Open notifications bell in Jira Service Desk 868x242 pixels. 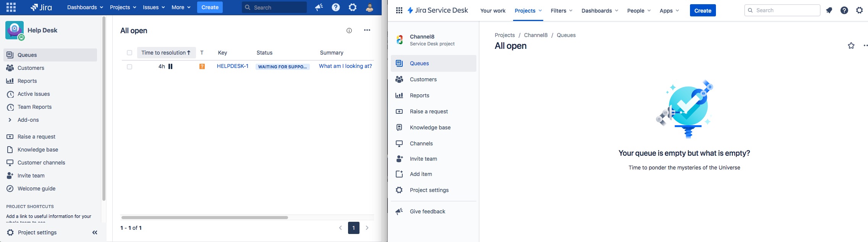[829, 10]
